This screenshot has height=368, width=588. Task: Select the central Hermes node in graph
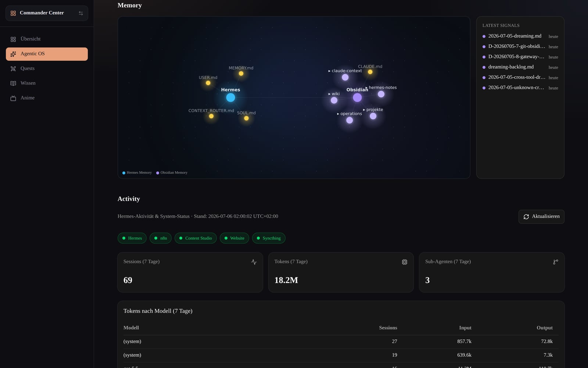pos(230,98)
